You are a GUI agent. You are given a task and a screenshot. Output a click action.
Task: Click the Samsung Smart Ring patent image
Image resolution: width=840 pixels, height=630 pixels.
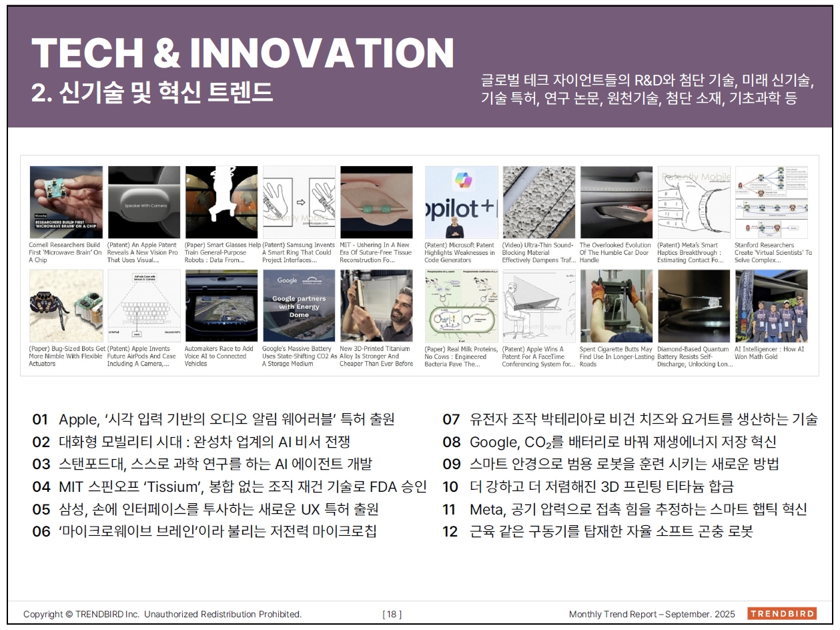tap(299, 202)
